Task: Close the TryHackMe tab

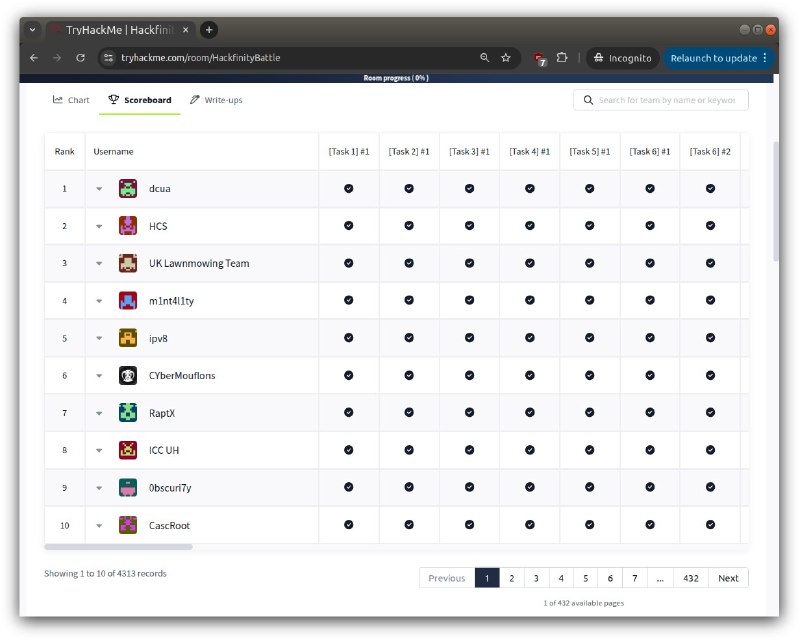Action: [186, 30]
